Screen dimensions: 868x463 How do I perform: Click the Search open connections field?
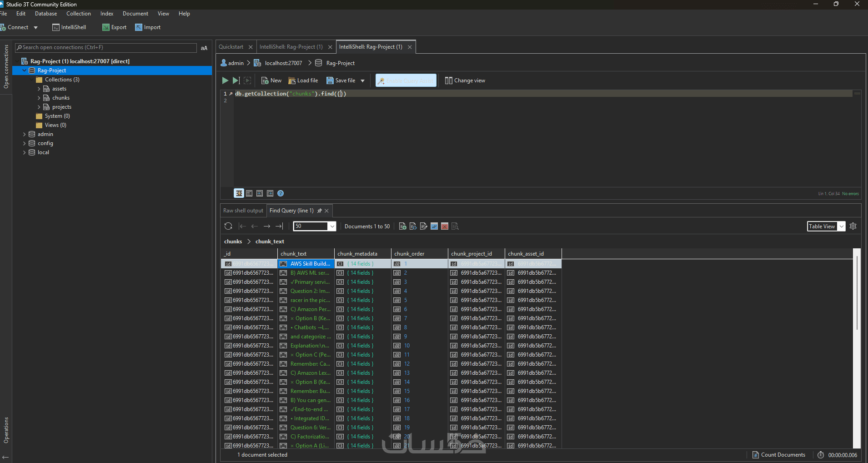[107, 47]
